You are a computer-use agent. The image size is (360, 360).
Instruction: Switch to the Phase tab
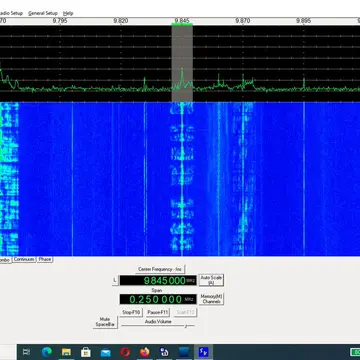[45, 259]
